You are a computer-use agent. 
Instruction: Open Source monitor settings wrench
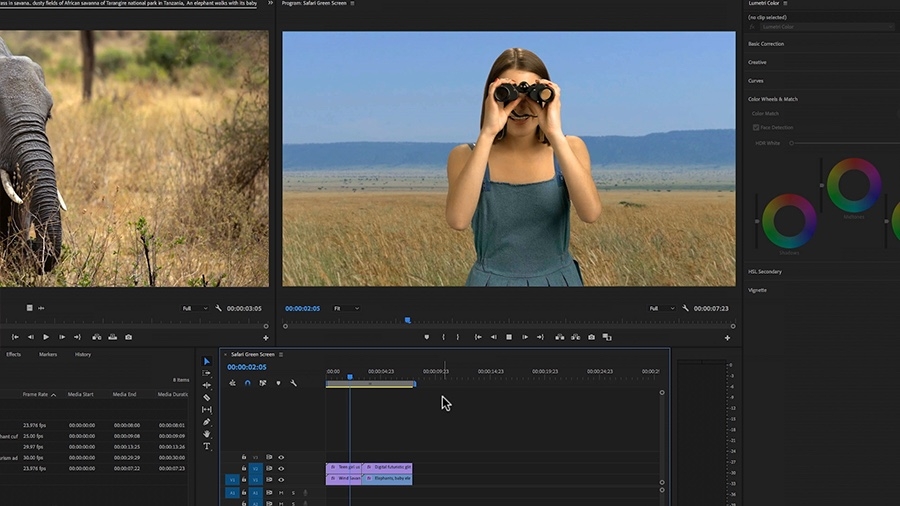click(219, 308)
